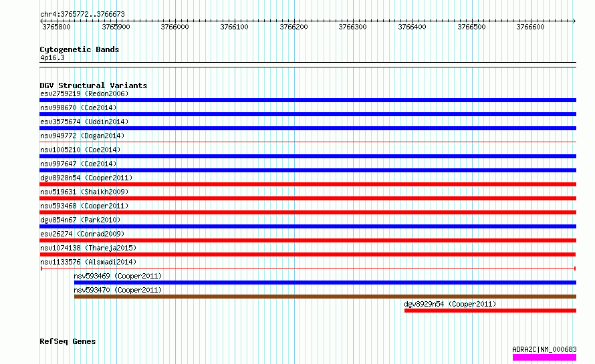Select nsv1005210 (Coe2014) variant label
The image size is (595, 364).
pos(80,150)
